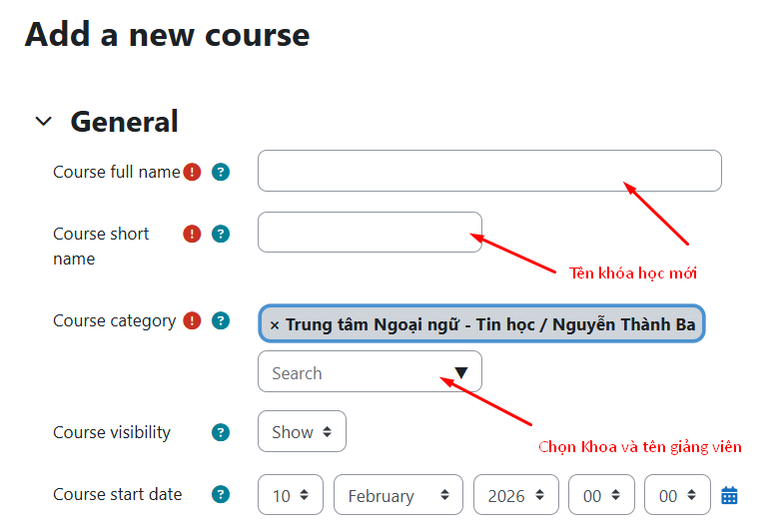Click the help icon beside Course category

(221, 321)
